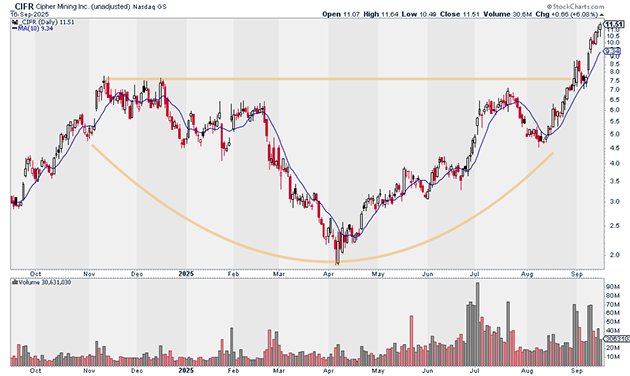Click the 7.5 price axis label
The width and height of the screenshot is (630, 376).
click(x=614, y=81)
